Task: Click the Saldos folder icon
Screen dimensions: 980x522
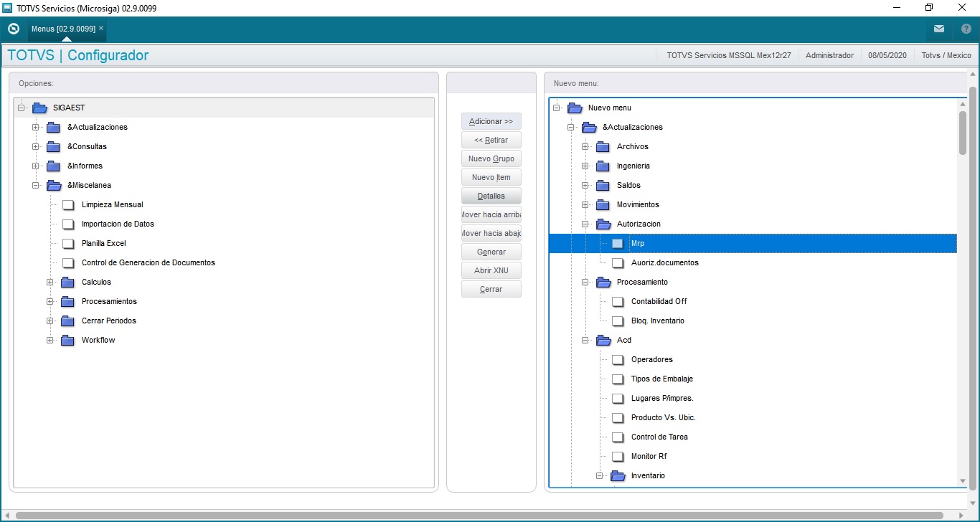Action: pyautogui.click(x=603, y=185)
